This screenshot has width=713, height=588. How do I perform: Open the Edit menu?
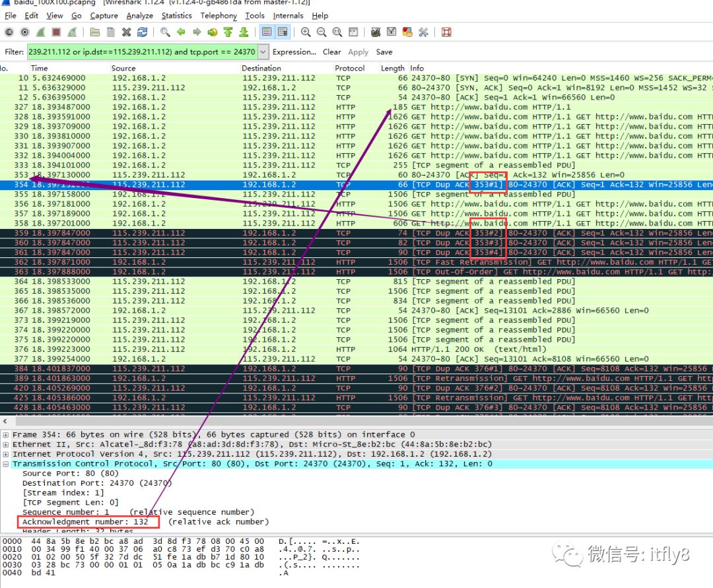[x=32, y=16]
